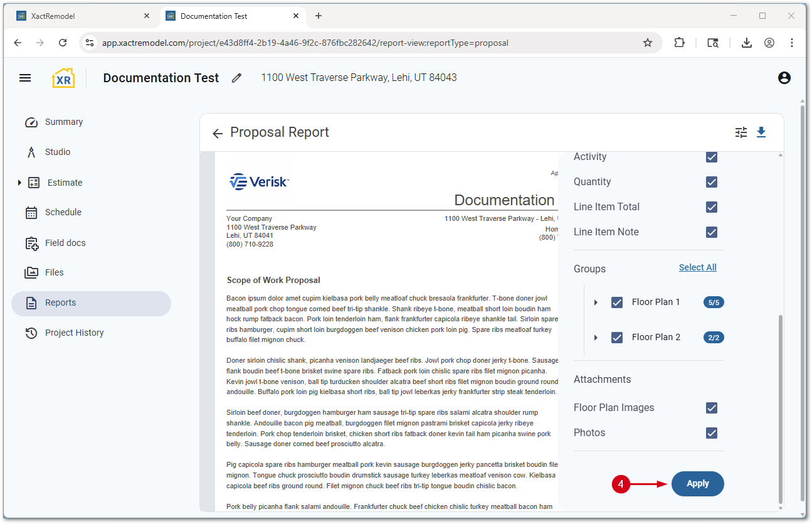The height and width of the screenshot is (524, 812).
Task: Click the report settings sliders icon
Action: pos(741,132)
